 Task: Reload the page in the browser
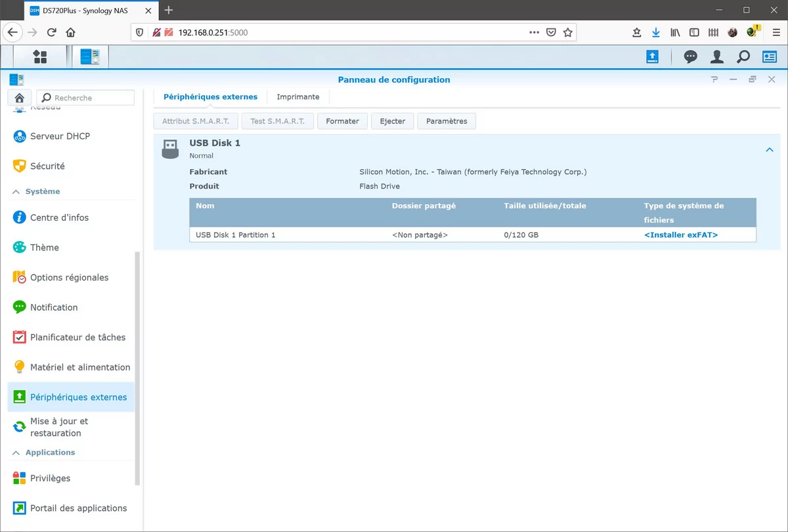click(x=51, y=32)
